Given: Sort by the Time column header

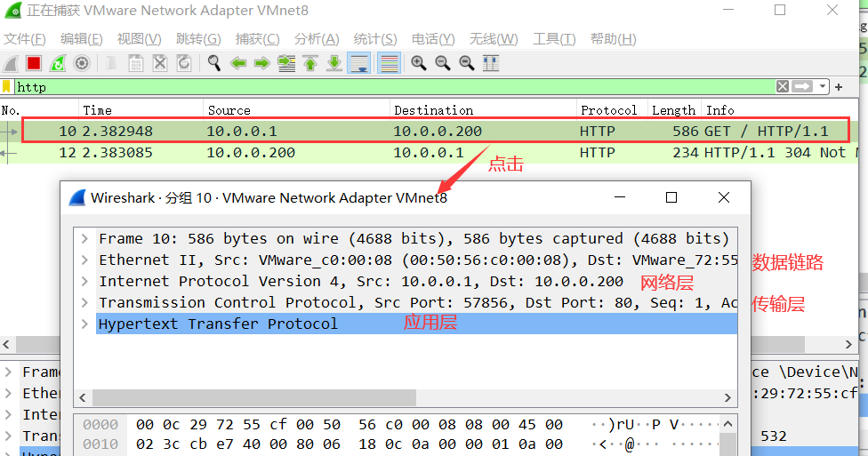Looking at the screenshot, I should (141, 110).
